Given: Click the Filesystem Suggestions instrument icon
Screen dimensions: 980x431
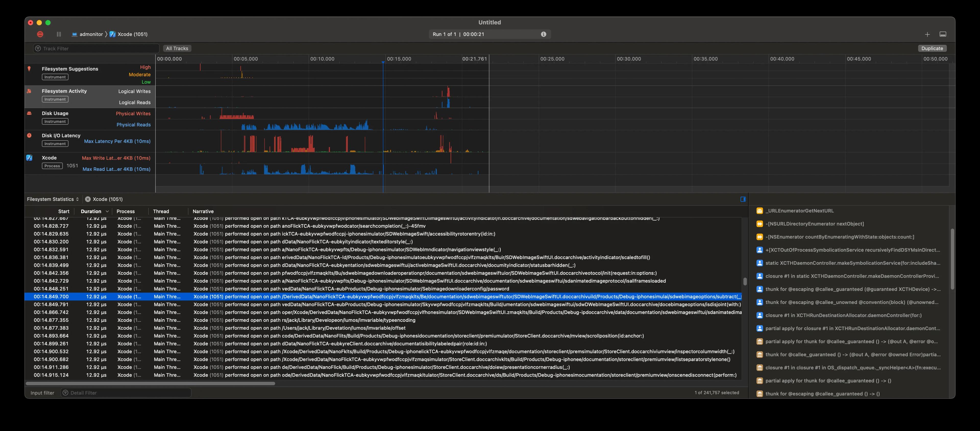Looking at the screenshot, I should [29, 69].
